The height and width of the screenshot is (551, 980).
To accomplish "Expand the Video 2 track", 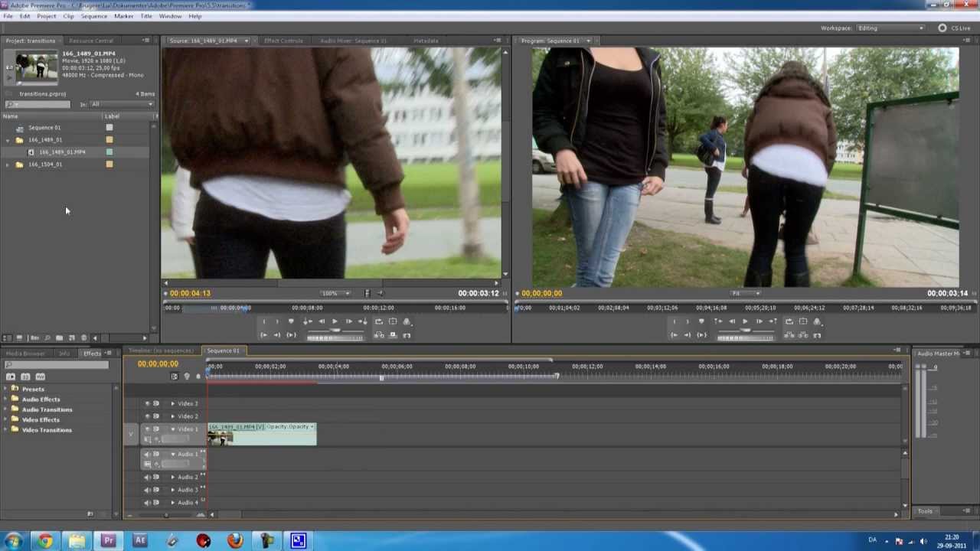I will pos(172,416).
